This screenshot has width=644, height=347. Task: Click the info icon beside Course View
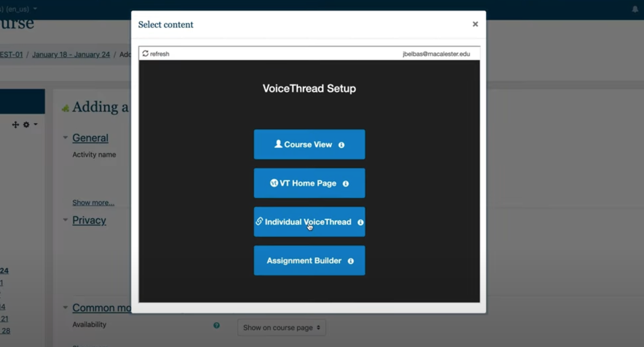341,145
